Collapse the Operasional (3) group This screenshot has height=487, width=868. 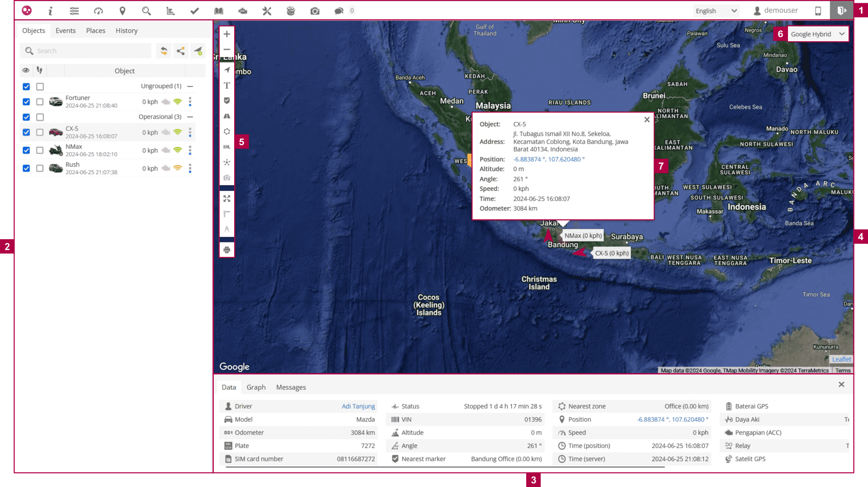190,117
